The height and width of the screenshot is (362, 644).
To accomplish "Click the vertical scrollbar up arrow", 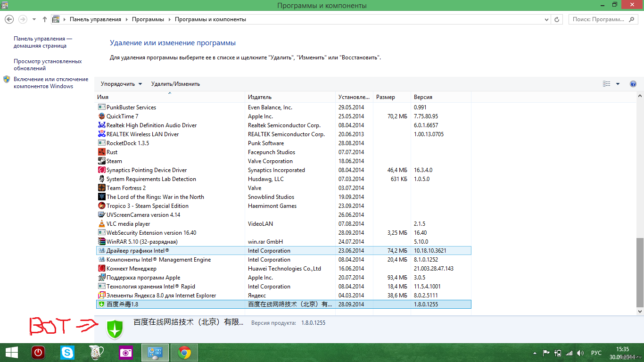I will tap(640, 96).
